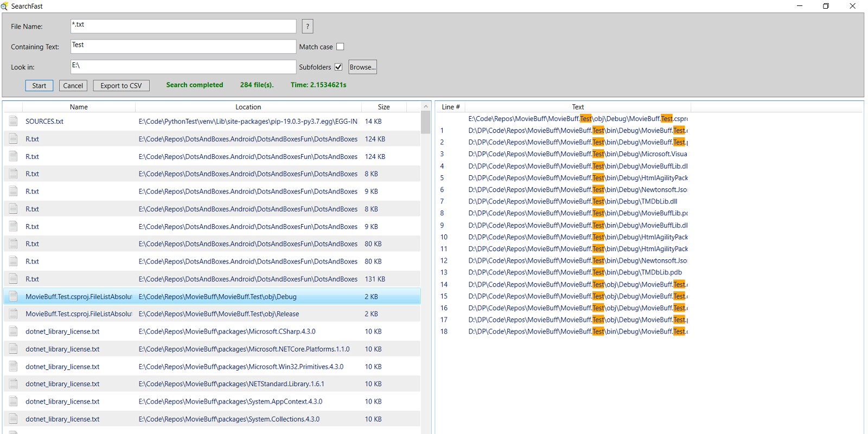
Task: Sort results by the Name column header
Action: 79,107
